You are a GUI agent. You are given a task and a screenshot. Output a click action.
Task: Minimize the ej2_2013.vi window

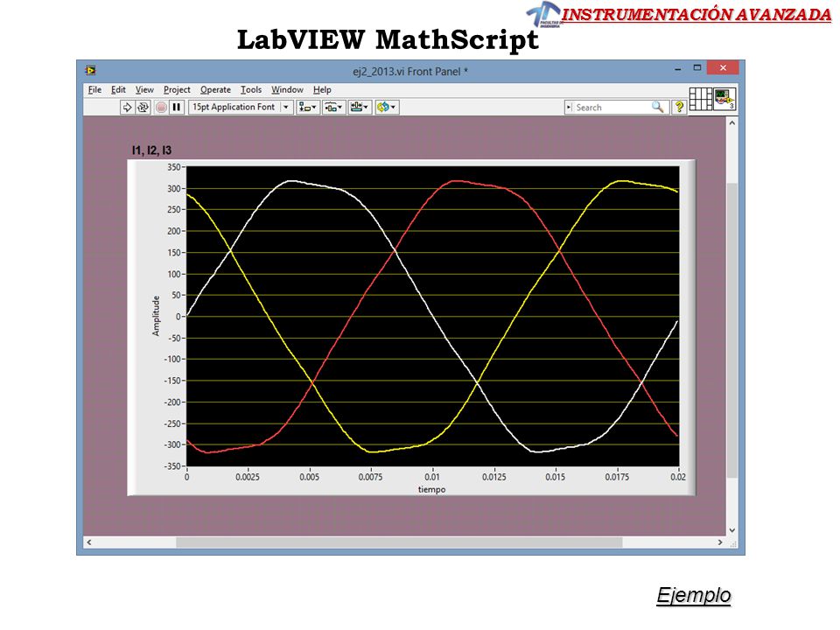(x=677, y=68)
